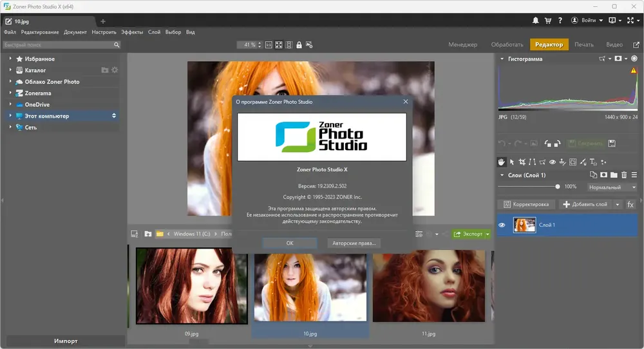Open the Слой menu
The height and width of the screenshot is (349, 644).
(154, 32)
